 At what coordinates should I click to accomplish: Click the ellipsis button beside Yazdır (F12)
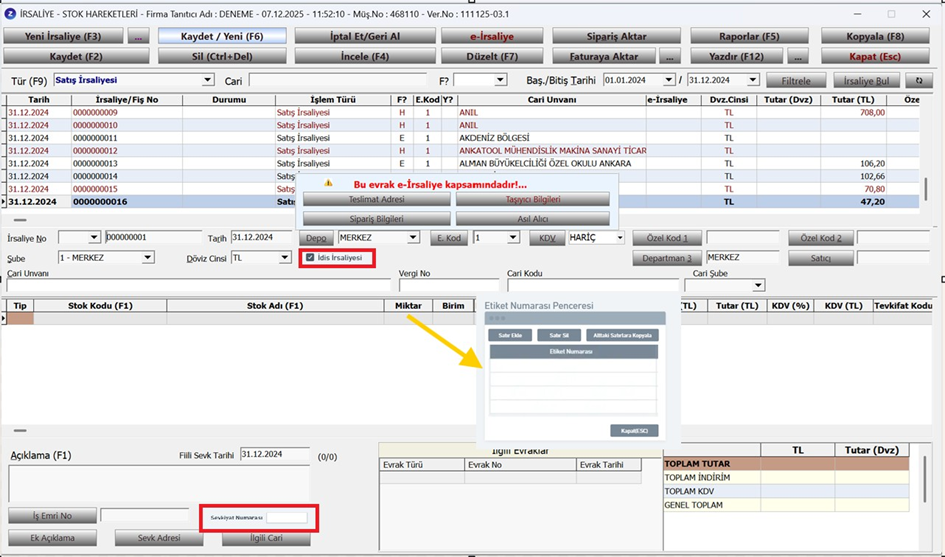(x=798, y=57)
